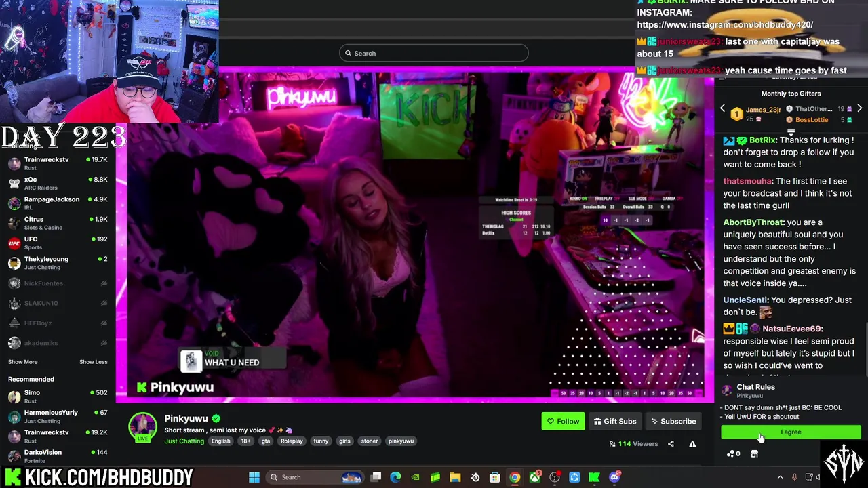Open the Windows Start menu
This screenshot has height=488, width=868.
coord(254,477)
